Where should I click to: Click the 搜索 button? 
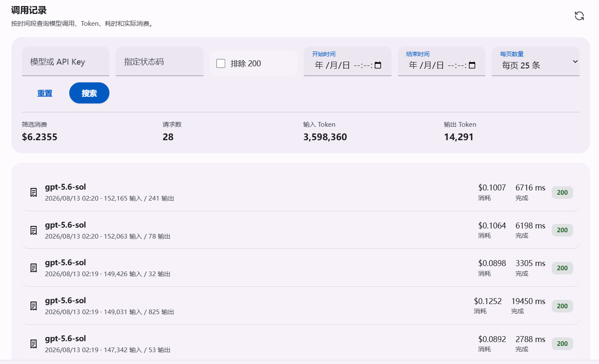(89, 93)
